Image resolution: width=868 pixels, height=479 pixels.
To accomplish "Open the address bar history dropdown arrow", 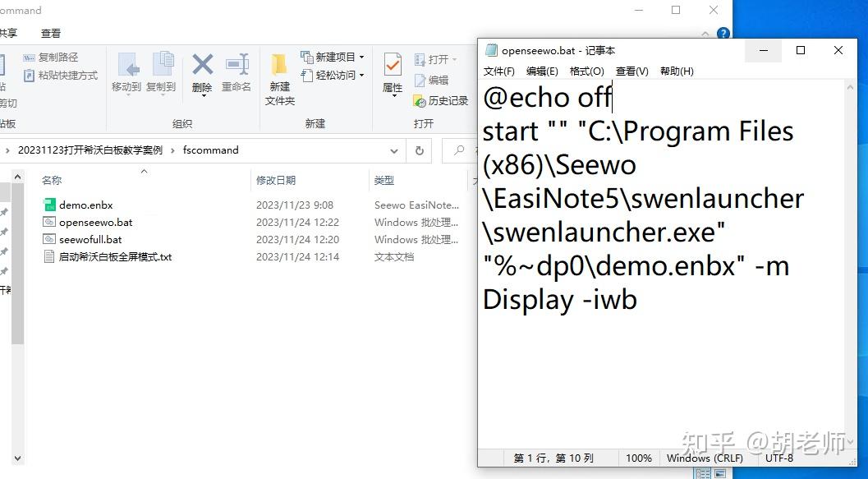I will click(x=393, y=150).
